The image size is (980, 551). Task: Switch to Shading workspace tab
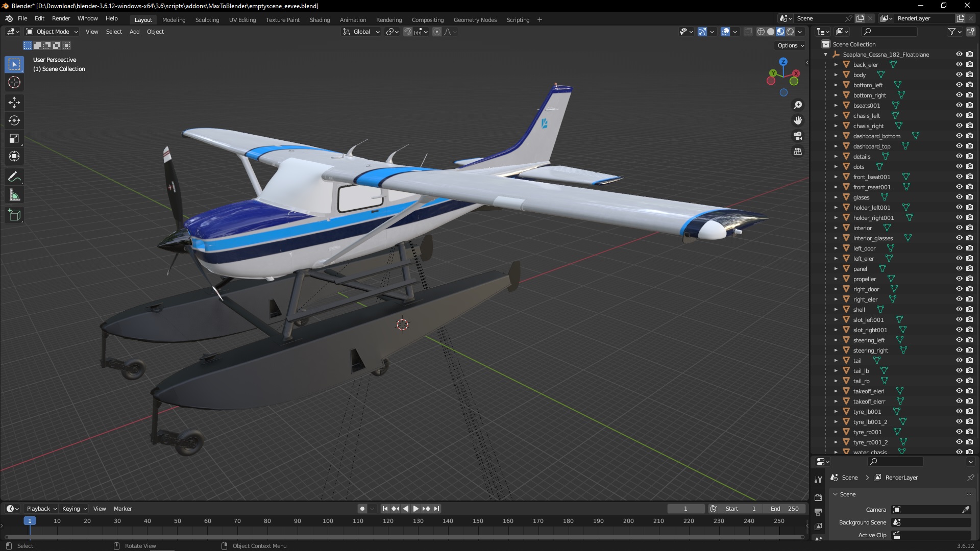(320, 20)
